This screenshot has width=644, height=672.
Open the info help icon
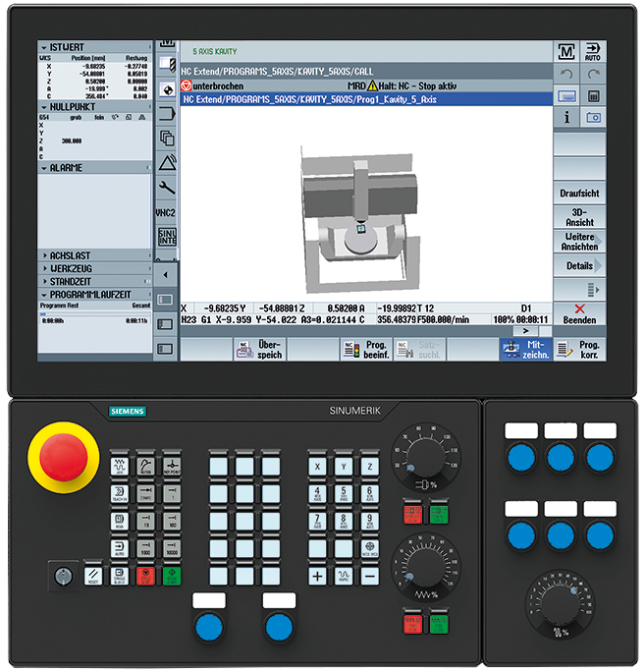coord(566,117)
